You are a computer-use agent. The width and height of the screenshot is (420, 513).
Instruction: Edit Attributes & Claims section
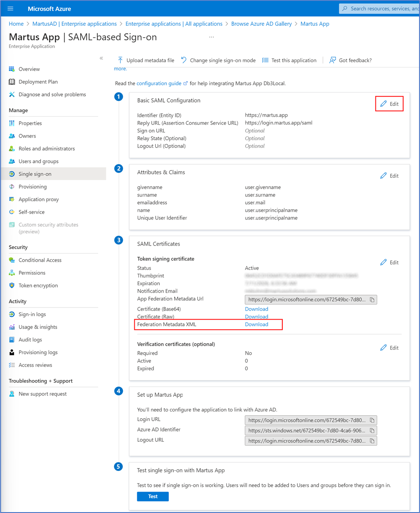coord(389,176)
